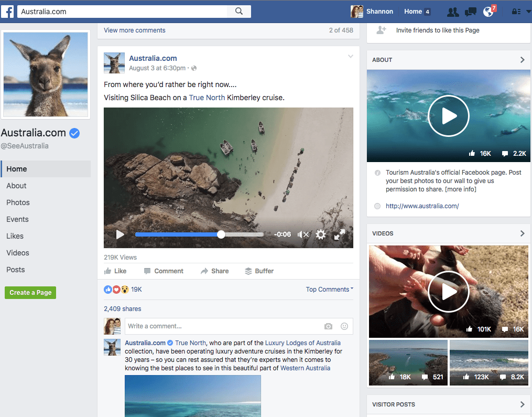This screenshot has width=532, height=417.
Task: Open the View more comments link
Action: tap(134, 30)
